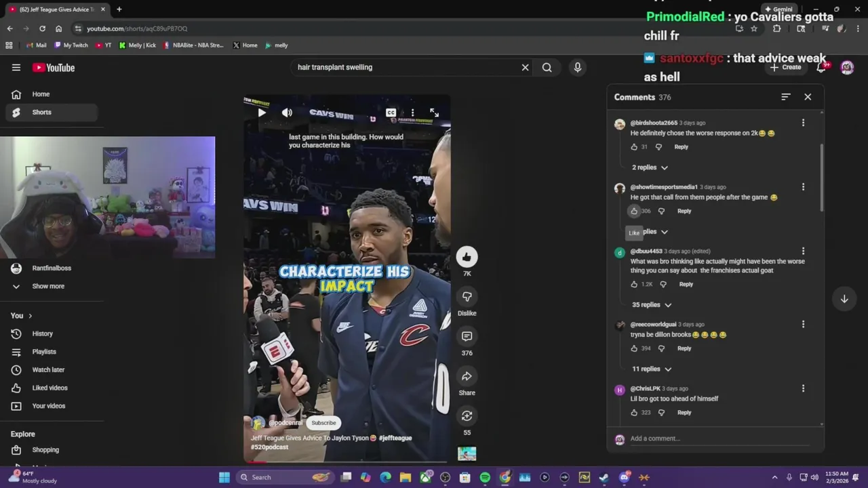Open the #jeffteague hashtag link
The width and height of the screenshot is (868, 488).
pos(395,438)
